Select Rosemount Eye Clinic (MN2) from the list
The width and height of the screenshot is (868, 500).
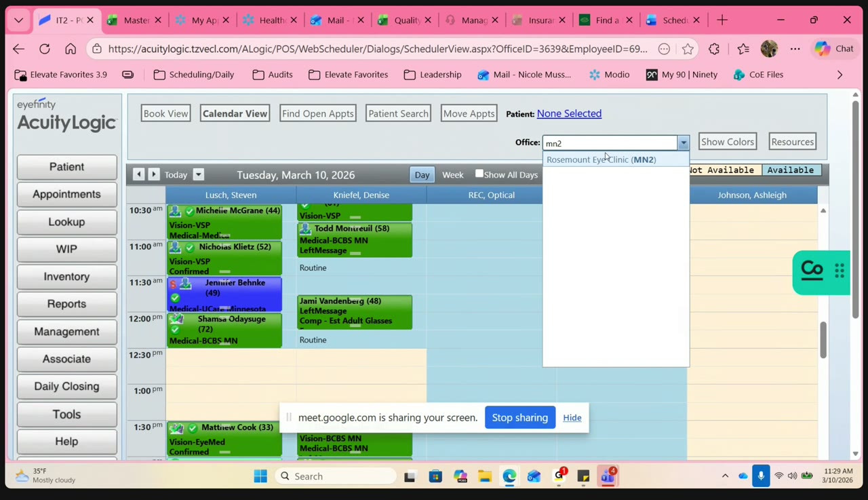pyautogui.click(x=616, y=159)
